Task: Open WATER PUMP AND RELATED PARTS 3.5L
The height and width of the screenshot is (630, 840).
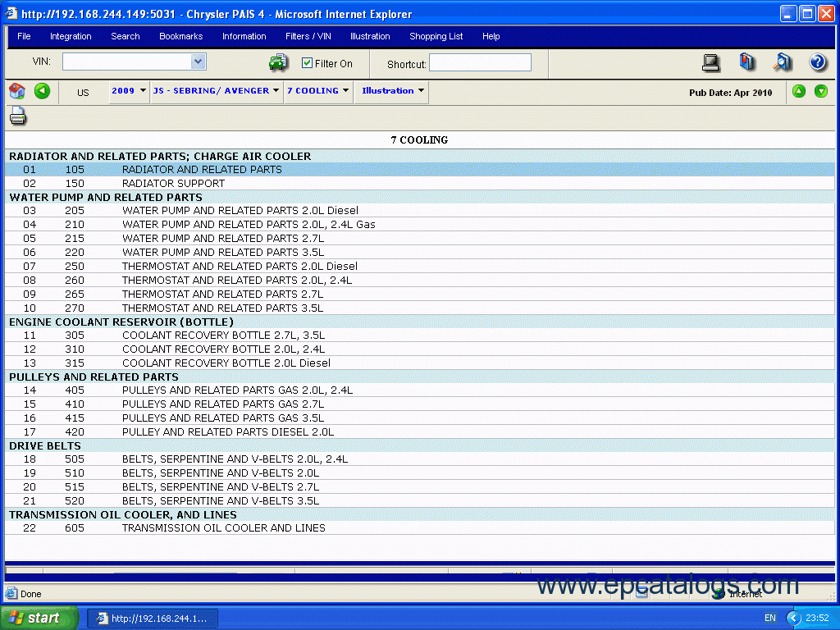Action: coord(419,253)
